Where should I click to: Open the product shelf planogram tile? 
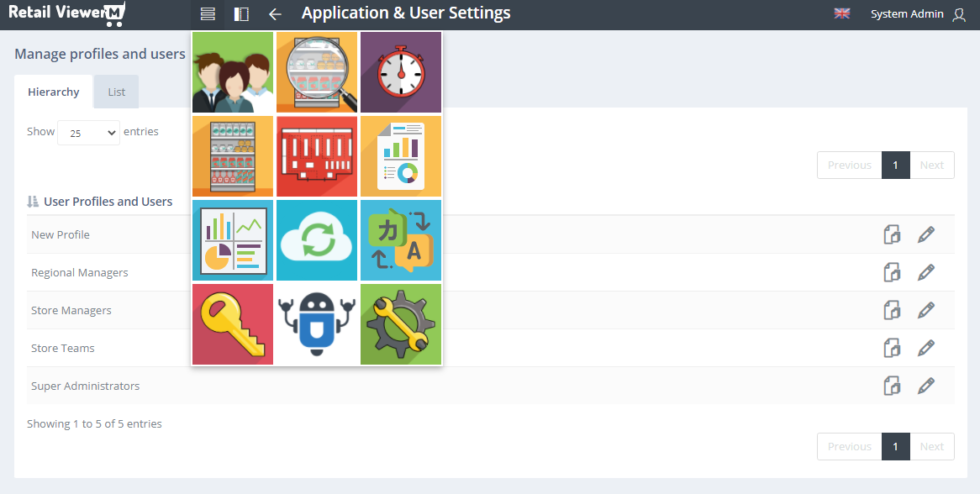coord(233,156)
